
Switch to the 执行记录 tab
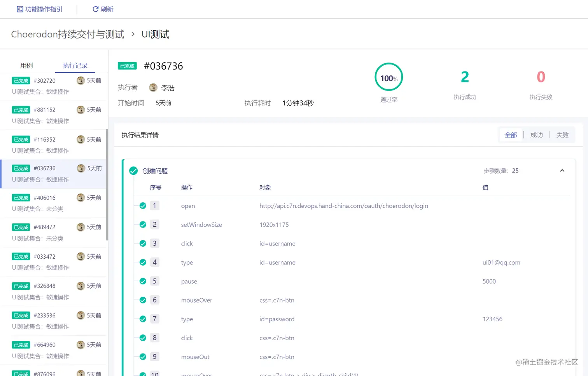point(75,65)
